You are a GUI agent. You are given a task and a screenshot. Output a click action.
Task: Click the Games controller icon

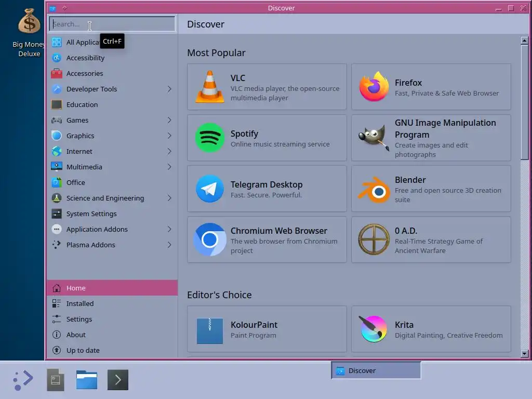[57, 120]
